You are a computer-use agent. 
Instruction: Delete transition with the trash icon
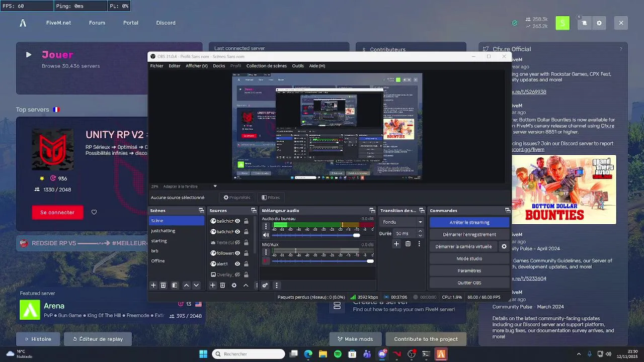[x=408, y=244]
